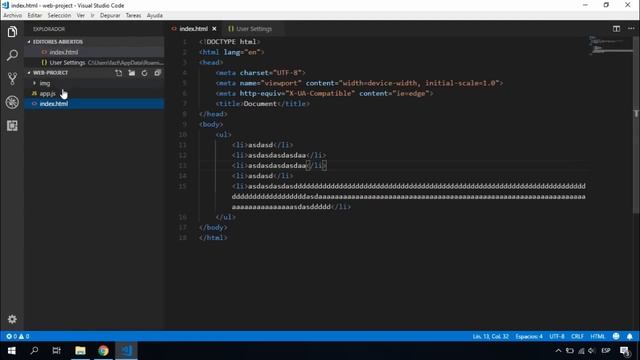Select the index.html editor tab
640x360 pixels.
coord(193,29)
